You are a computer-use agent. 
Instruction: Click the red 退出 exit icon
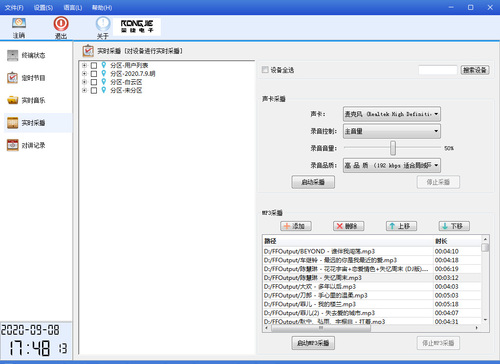61,27
